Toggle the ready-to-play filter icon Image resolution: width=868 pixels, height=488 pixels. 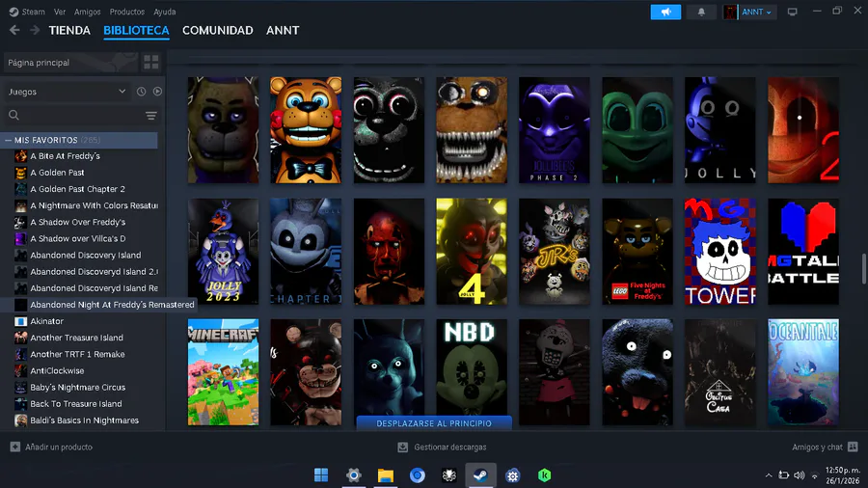(158, 92)
